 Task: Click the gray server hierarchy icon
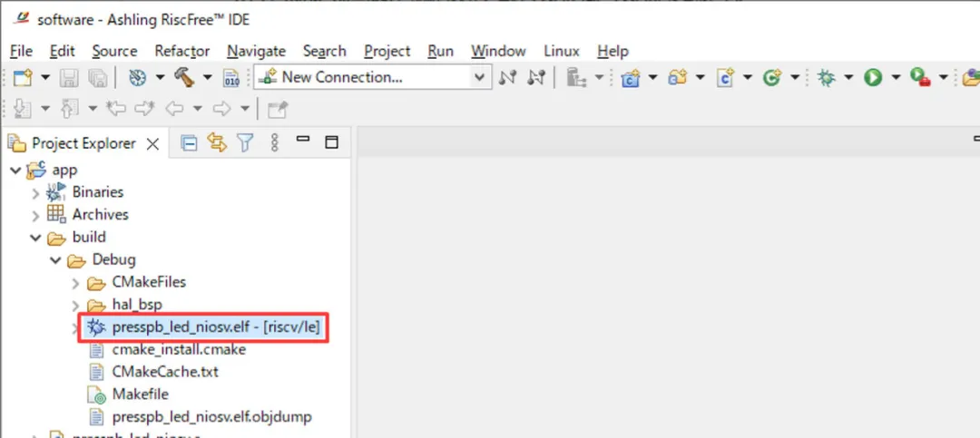[575, 77]
